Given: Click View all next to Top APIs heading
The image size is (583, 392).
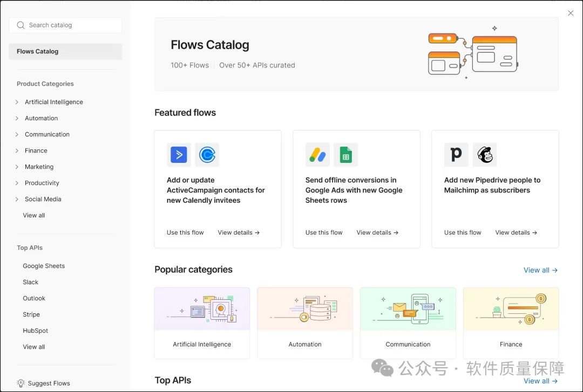Looking at the screenshot, I should (x=540, y=381).
